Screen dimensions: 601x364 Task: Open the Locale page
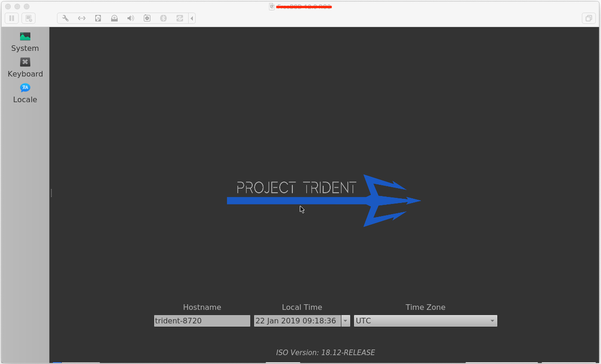point(25,94)
